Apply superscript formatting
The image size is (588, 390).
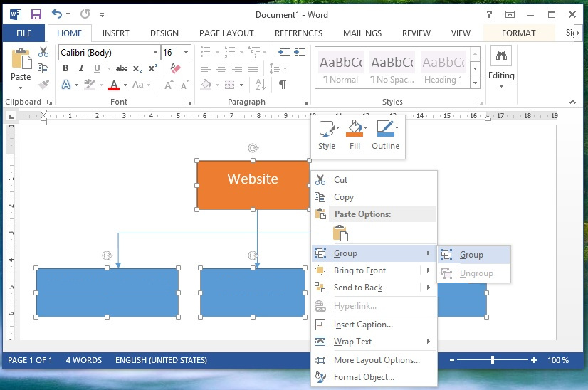(x=153, y=68)
